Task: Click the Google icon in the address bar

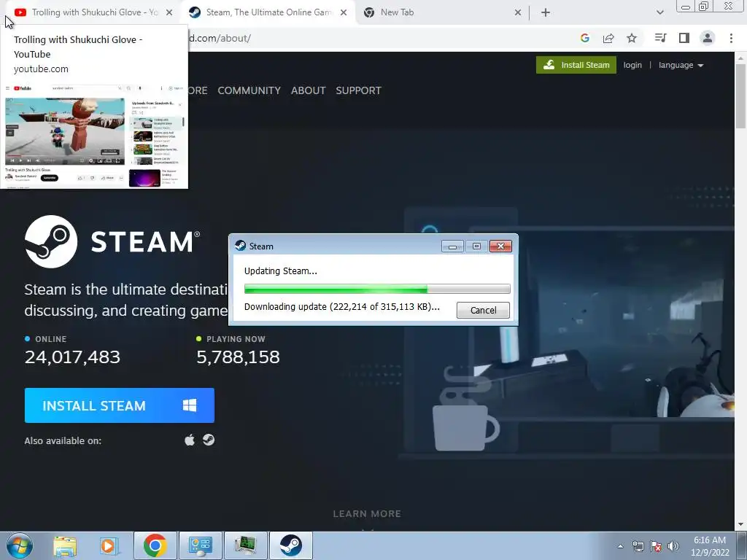Action: pyautogui.click(x=585, y=38)
